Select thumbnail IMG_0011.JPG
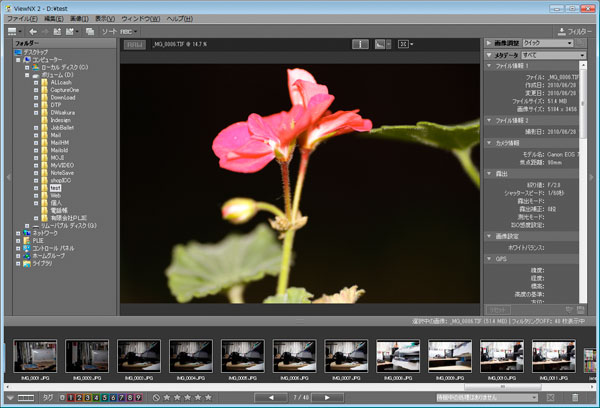This screenshot has height=408, width=600. (x=554, y=356)
